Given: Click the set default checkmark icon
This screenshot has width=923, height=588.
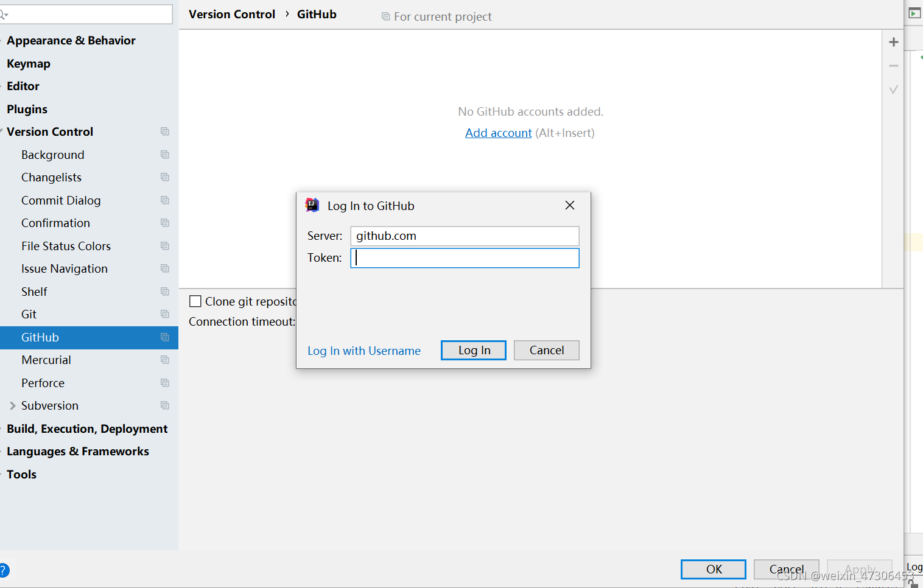Looking at the screenshot, I should [893, 89].
